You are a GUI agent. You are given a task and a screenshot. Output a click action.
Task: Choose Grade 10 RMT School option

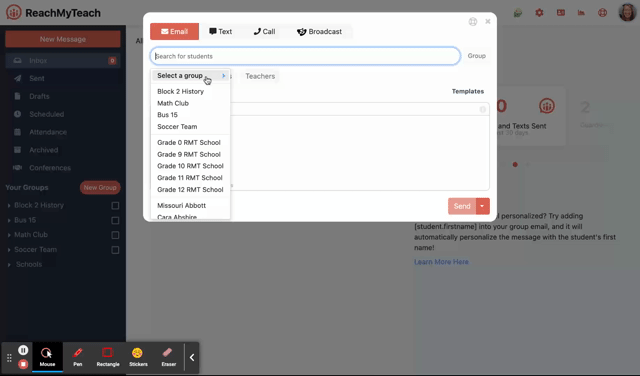(x=191, y=166)
